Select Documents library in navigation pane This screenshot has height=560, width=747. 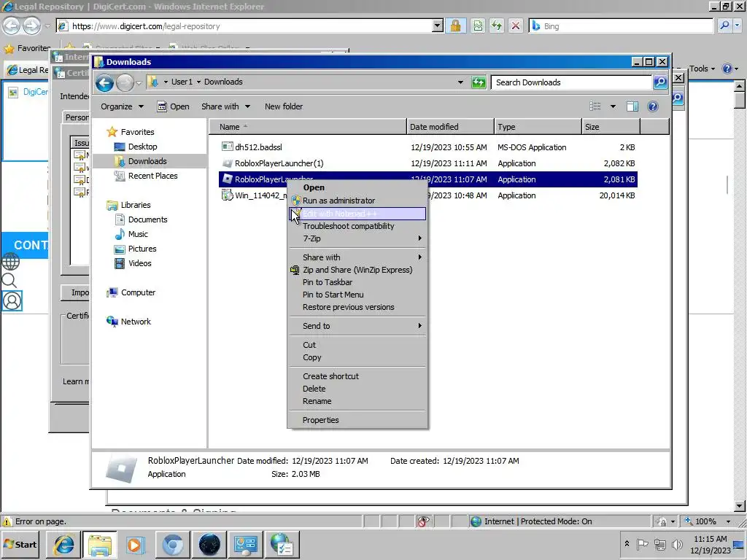coord(147,219)
